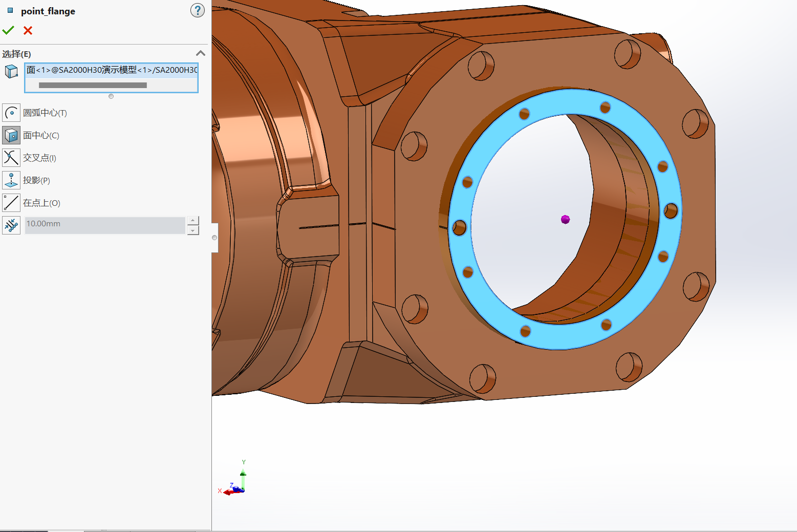Decrease the distance value with the down arrow
The height and width of the screenshot is (532, 797).
point(193,230)
